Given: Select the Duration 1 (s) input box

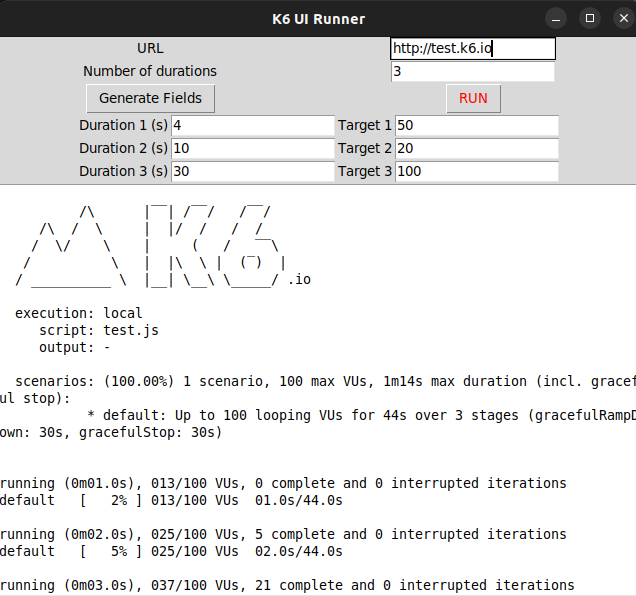Looking at the screenshot, I should pos(252,125).
